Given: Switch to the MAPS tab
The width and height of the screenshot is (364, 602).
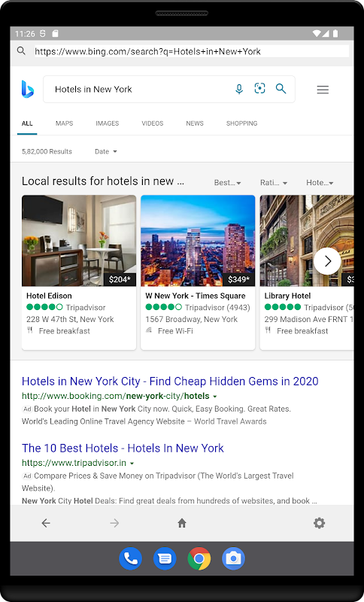Looking at the screenshot, I should tap(64, 123).
